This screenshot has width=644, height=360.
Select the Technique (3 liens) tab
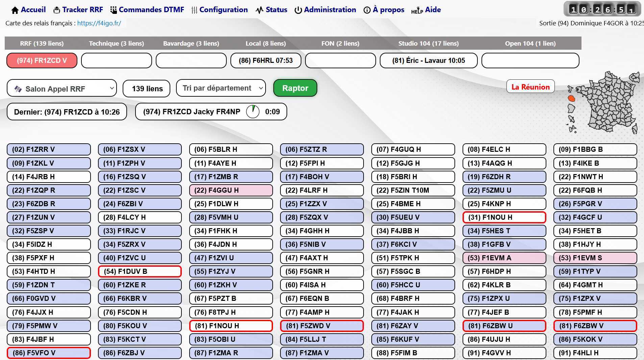(116, 44)
